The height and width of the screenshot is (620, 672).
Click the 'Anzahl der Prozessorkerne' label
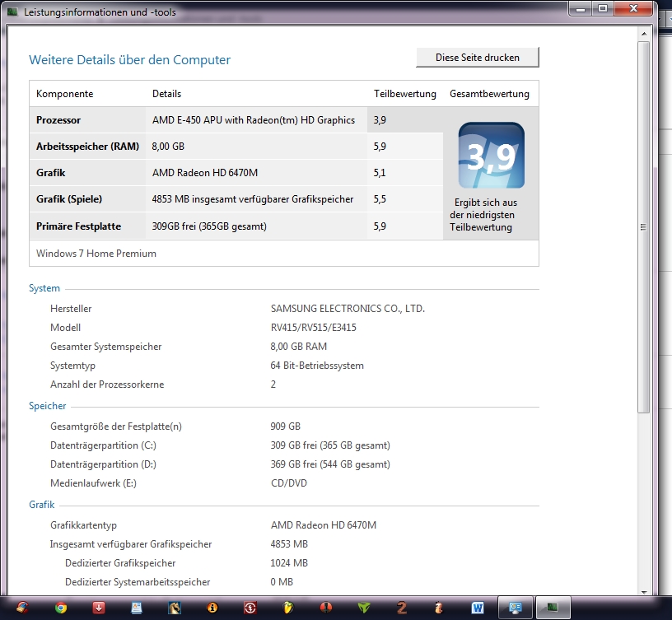tap(107, 385)
